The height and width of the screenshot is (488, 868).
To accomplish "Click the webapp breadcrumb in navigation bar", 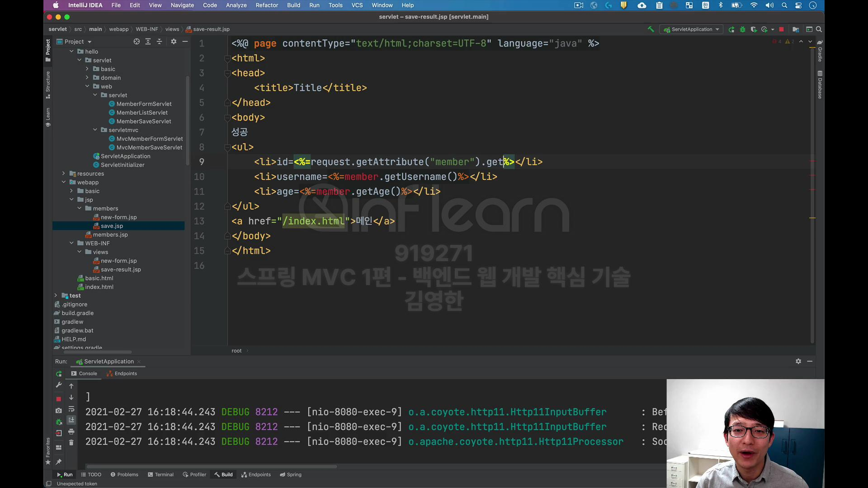I will click(119, 29).
